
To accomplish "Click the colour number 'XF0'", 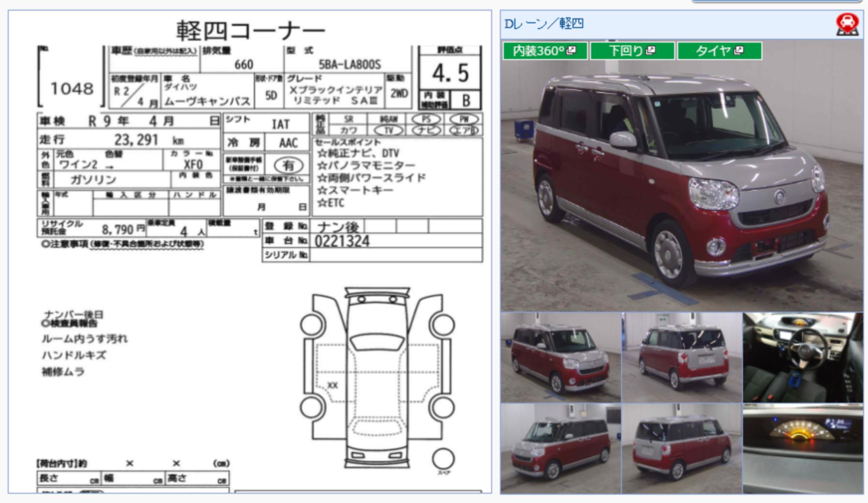I will [x=193, y=164].
